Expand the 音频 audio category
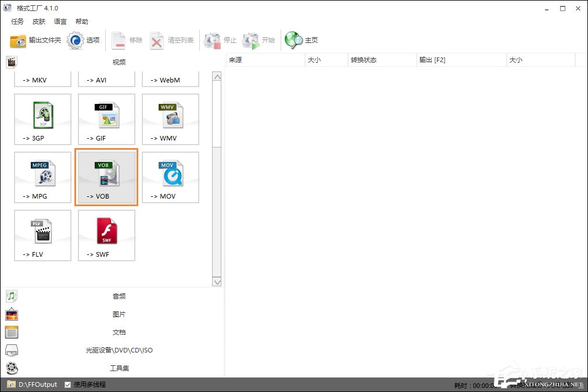Image resolution: width=588 pixels, height=392 pixels. 119,296
